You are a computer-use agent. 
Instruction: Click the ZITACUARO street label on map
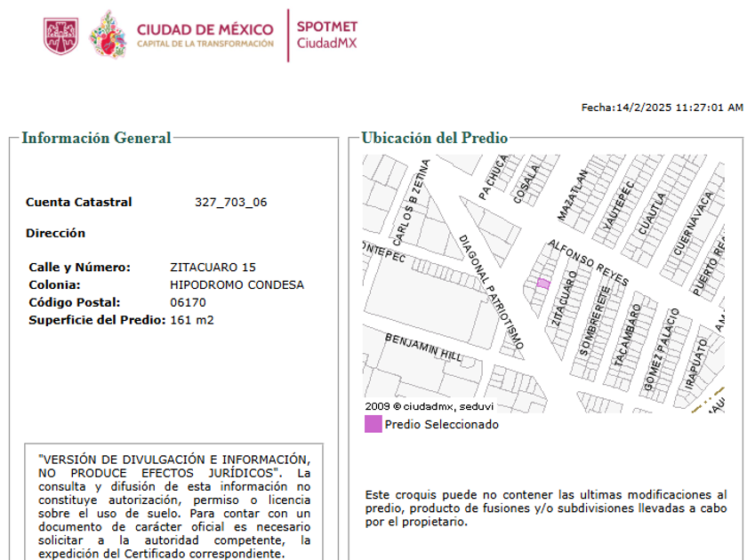coord(564,299)
